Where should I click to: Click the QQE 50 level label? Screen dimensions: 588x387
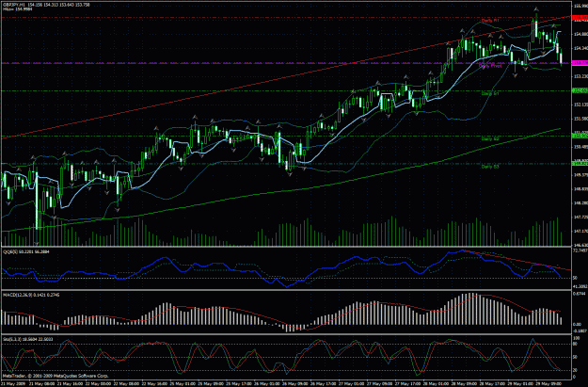(x=575, y=278)
